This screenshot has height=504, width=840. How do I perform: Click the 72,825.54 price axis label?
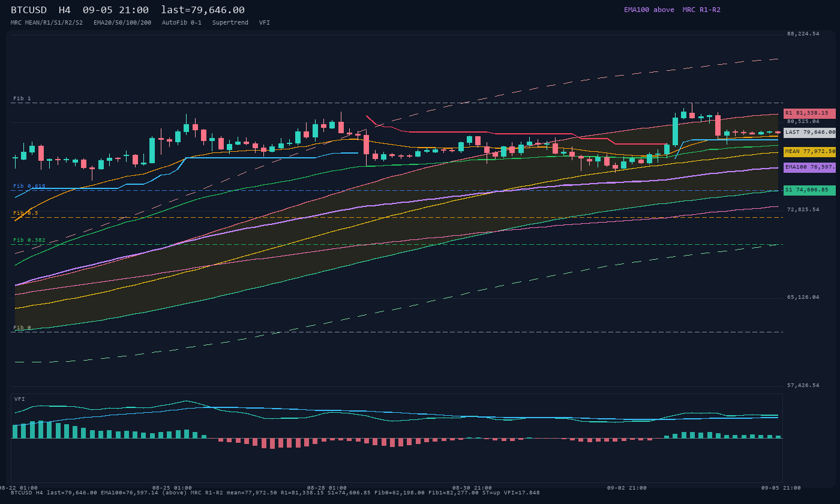803,209
